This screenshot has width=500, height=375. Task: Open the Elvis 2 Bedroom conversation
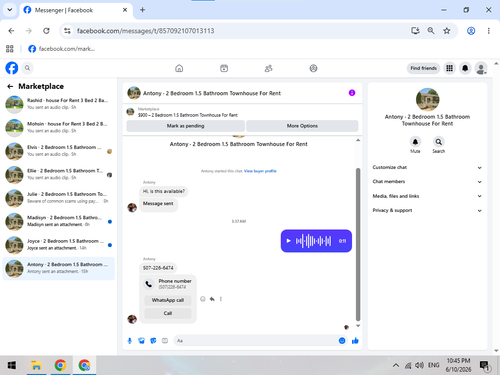[x=59, y=151]
